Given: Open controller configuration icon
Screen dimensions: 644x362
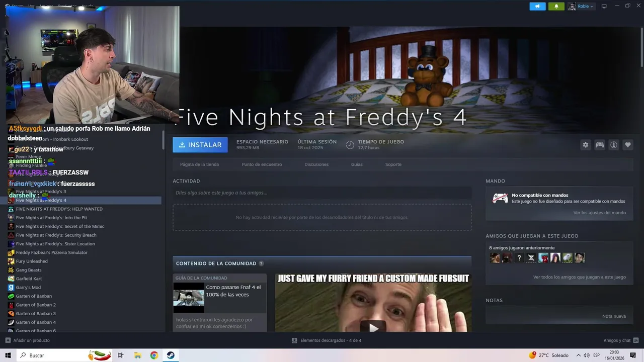Looking at the screenshot, I should pyautogui.click(x=600, y=145).
